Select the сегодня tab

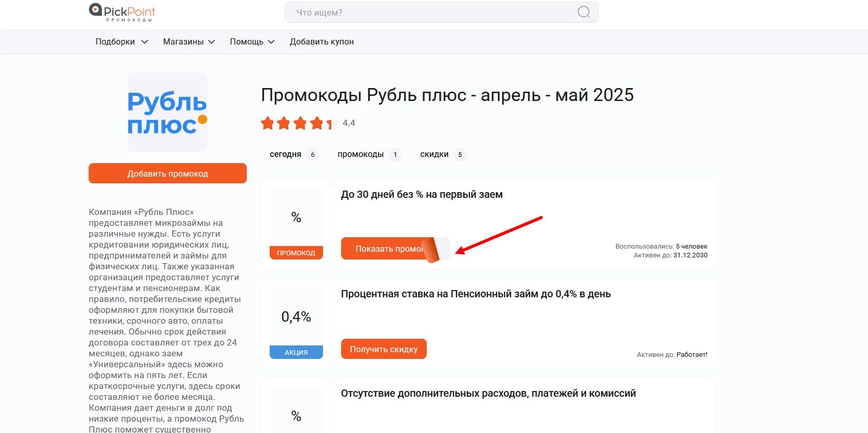tap(293, 154)
